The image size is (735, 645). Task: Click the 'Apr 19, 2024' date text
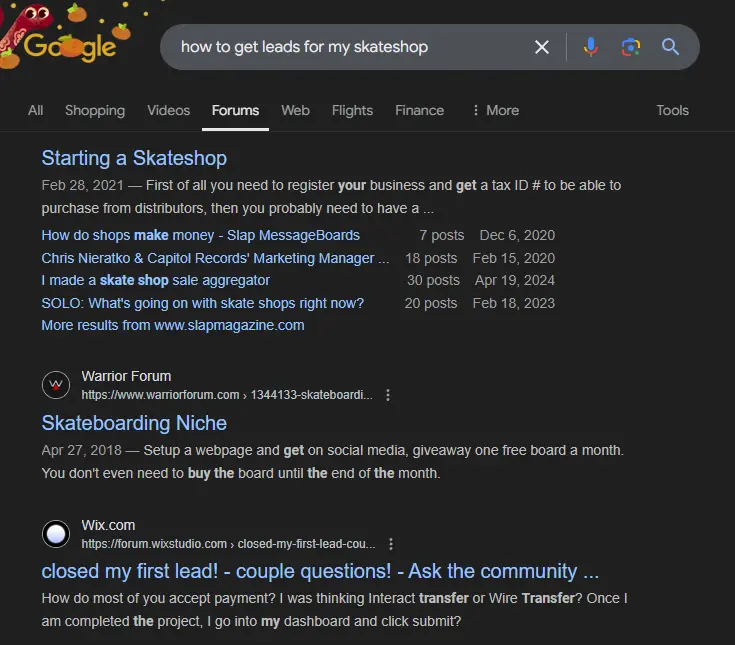pyautogui.click(x=515, y=280)
